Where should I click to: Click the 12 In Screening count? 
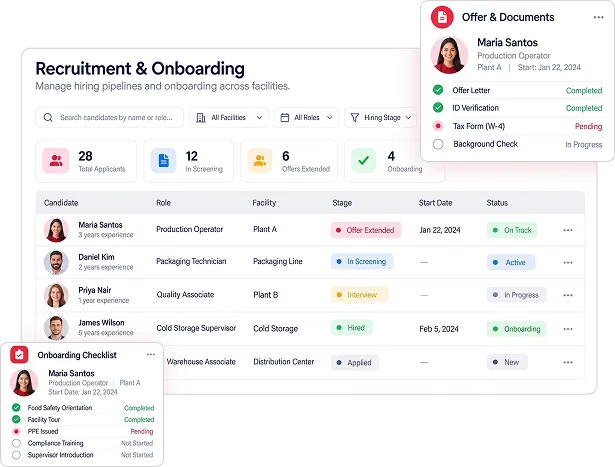click(191, 156)
